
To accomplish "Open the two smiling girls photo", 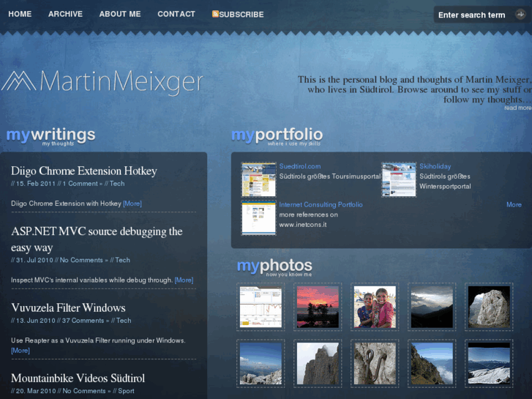I will click(x=375, y=307).
